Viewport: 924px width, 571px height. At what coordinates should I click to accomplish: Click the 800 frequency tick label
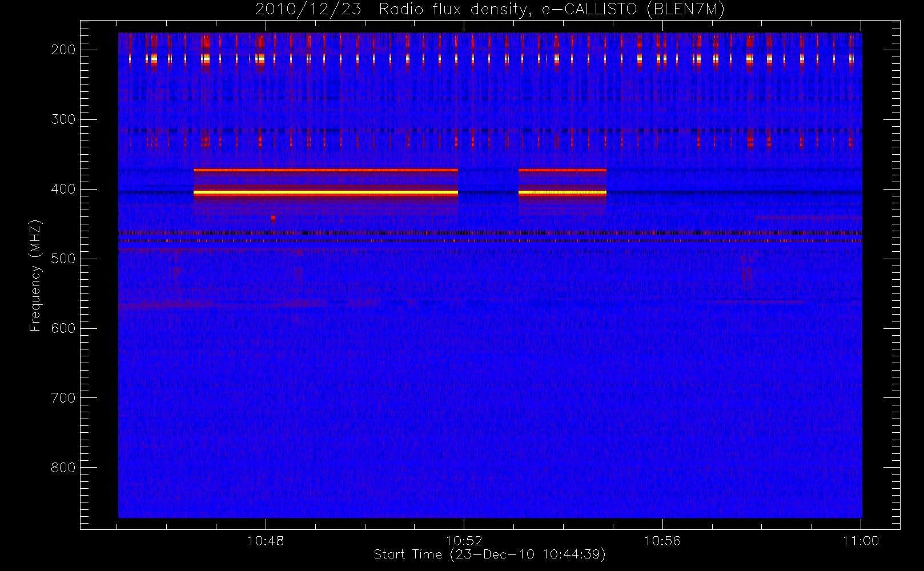[63, 468]
